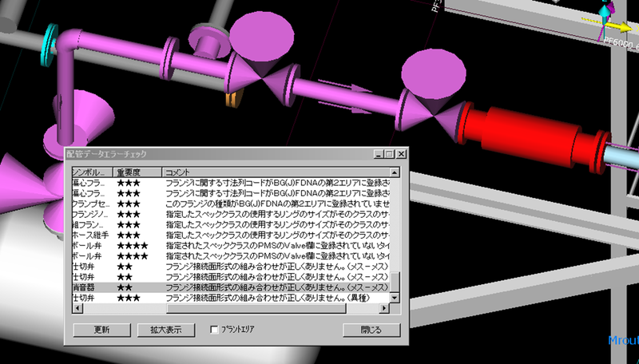The image size is (639, 364).
Task: Maximize the 配管データエラーチェック dialog
Action: [389, 153]
